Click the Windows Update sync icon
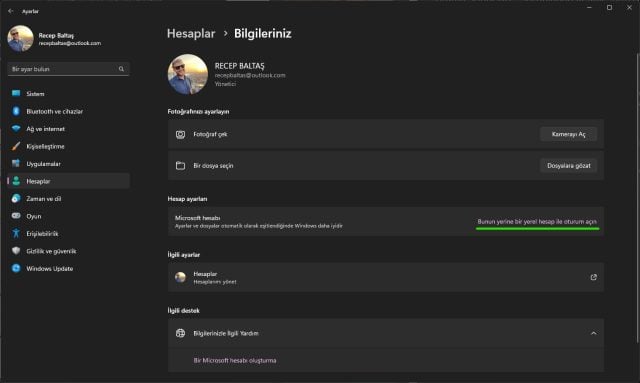Screen dimensions: 640x383 point(16,268)
